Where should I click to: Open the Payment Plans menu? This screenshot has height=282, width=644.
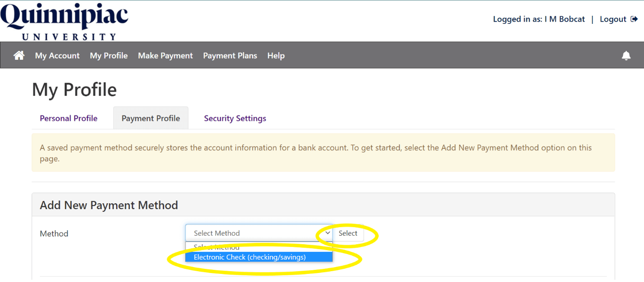pyautogui.click(x=230, y=55)
